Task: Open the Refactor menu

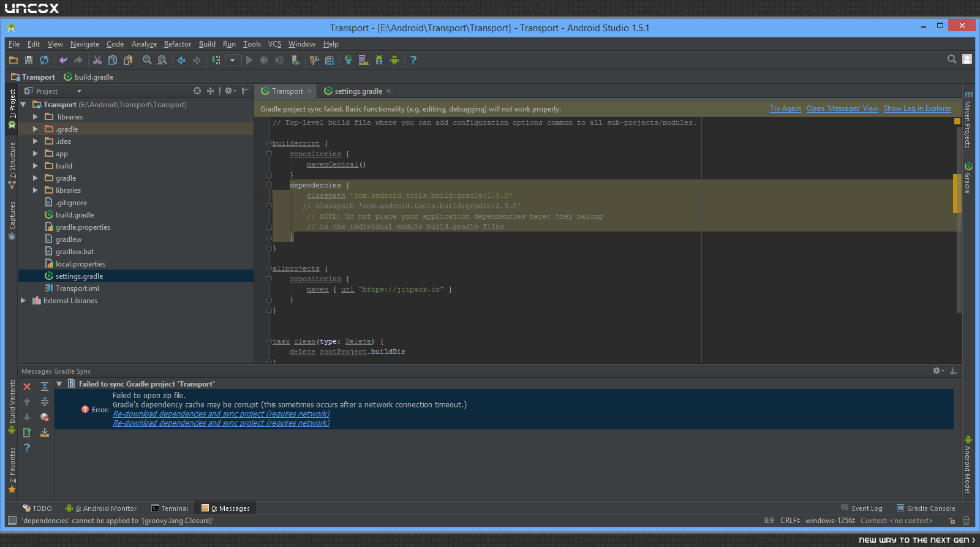Action: click(x=178, y=44)
